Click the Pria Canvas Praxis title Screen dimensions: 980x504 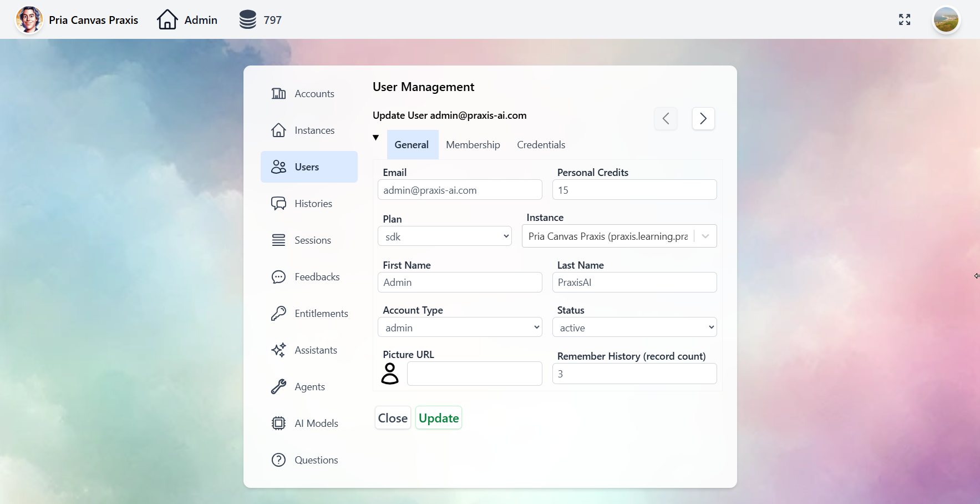pyautogui.click(x=94, y=20)
